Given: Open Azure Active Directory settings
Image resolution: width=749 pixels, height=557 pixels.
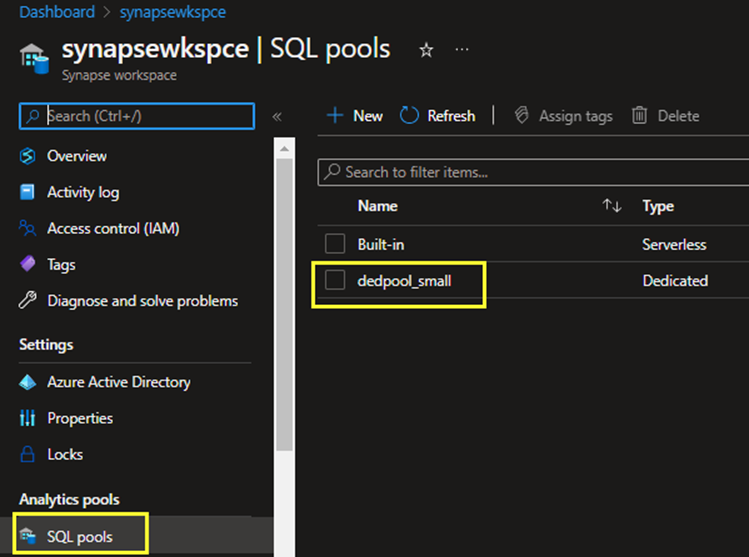Looking at the screenshot, I should click(x=118, y=382).
